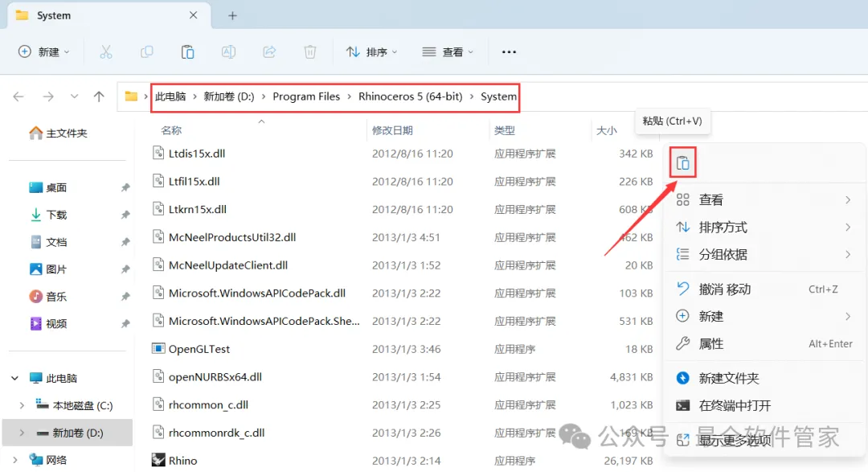This screenshot has height=472, width=868.
Task: Select the OpenGLTest application
Action: [x=199, y=349]
